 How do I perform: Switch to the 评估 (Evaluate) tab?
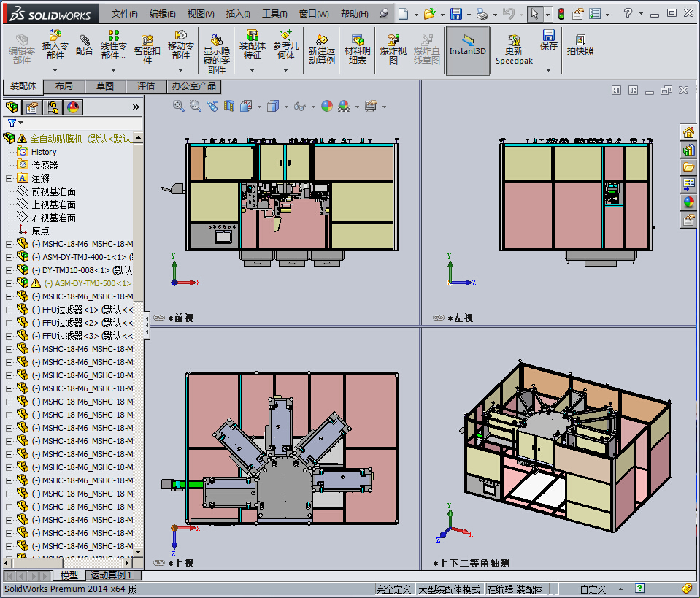[x=146, y=86]
